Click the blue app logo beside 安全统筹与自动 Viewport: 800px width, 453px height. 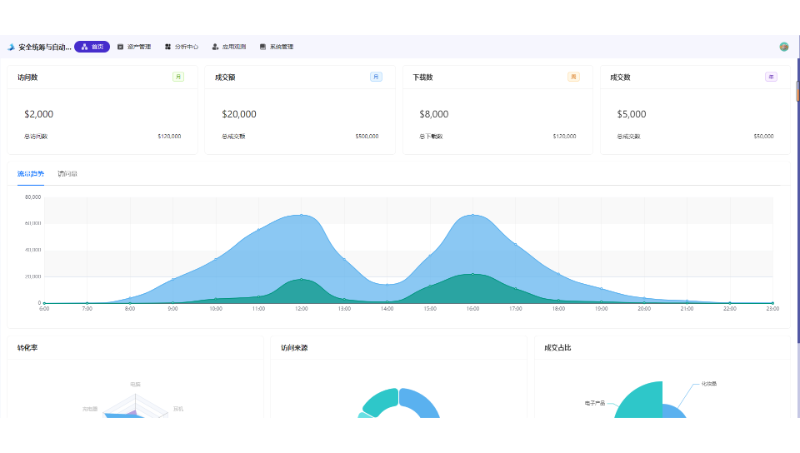pos(11,47)
